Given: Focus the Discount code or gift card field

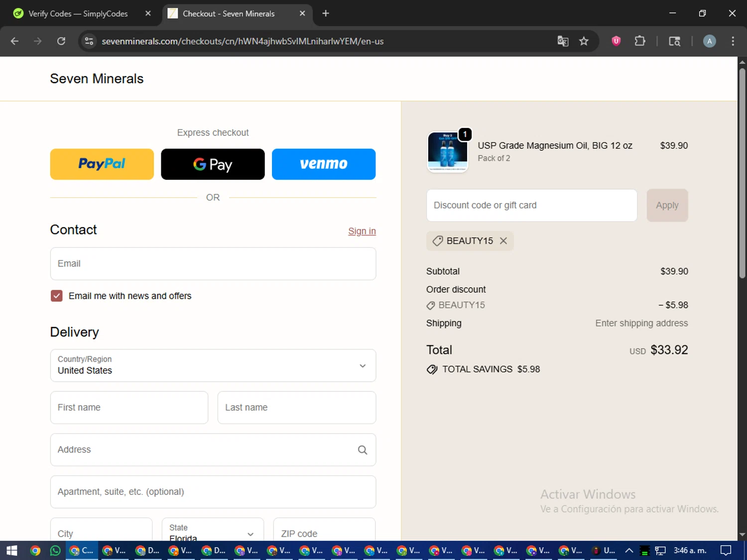Looking at the screenshot, I should (x=532, y=205).
